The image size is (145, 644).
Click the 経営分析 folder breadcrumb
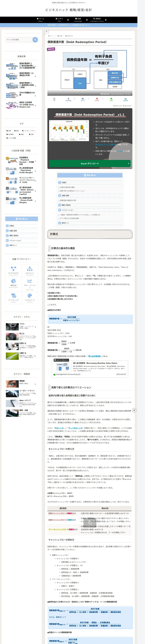coord(69,36)
